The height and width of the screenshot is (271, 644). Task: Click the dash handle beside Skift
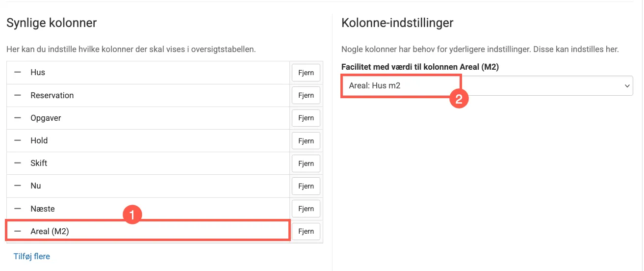18,163
